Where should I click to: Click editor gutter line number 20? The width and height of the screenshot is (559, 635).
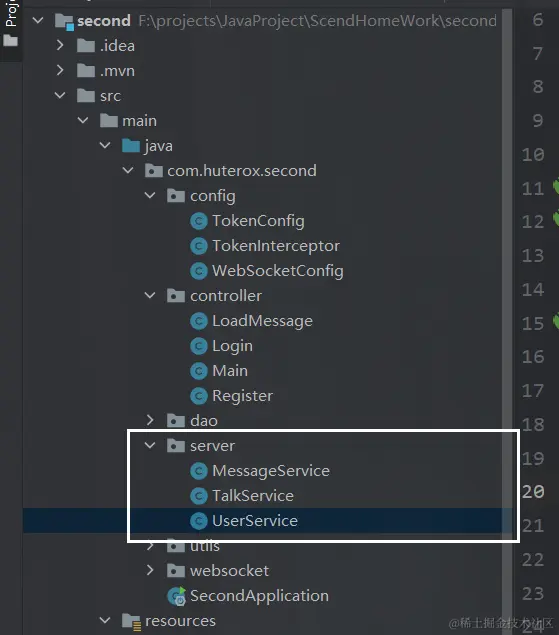(533, 492)
